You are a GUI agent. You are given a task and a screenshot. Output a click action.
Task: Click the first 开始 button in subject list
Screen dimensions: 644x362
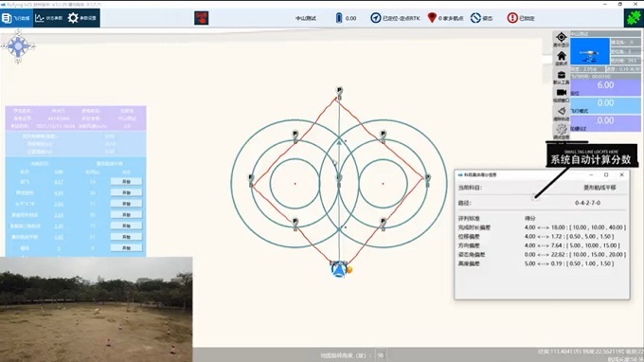point(126,181)
